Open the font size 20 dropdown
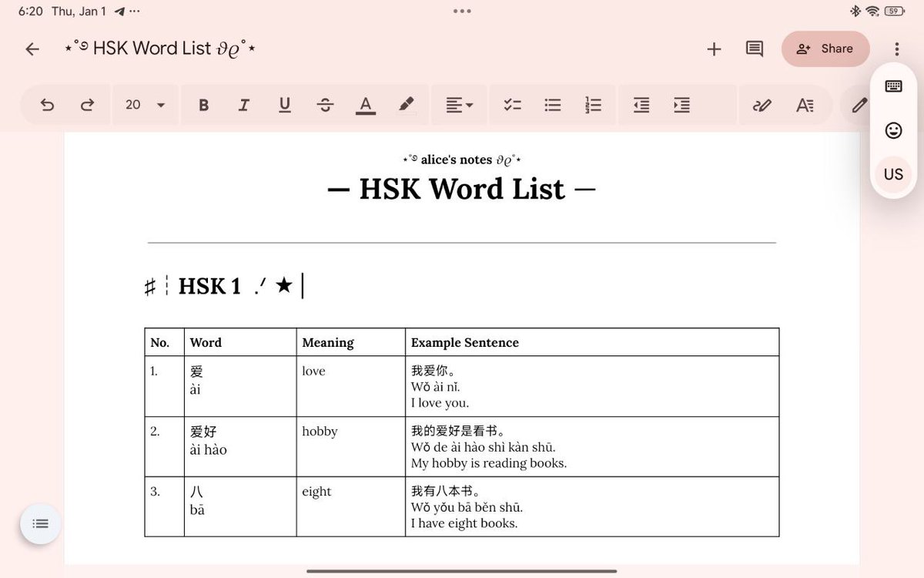The image size is (924, 578). tap(146, 105)
